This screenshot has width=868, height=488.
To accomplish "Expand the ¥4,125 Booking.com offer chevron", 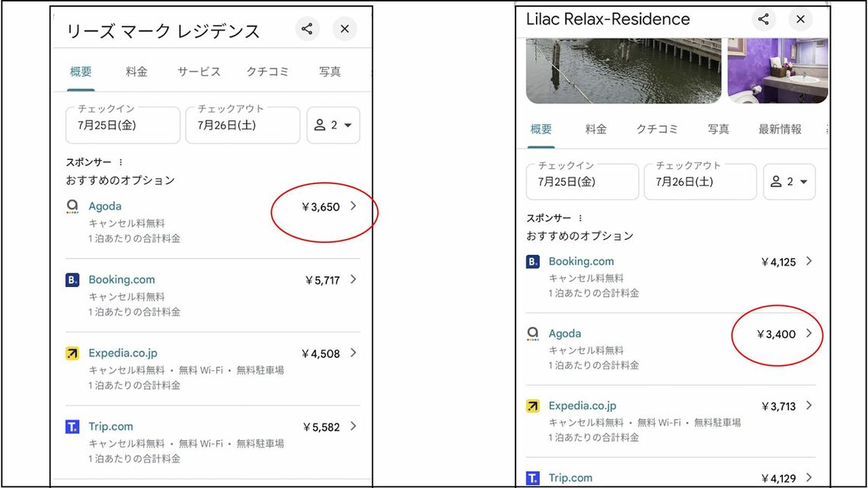I will pos(809,261).
